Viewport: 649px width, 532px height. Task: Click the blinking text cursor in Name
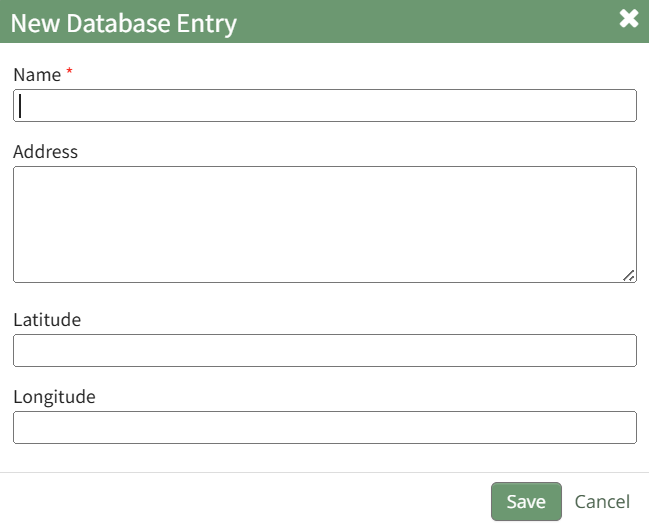(x=21, y=106)
